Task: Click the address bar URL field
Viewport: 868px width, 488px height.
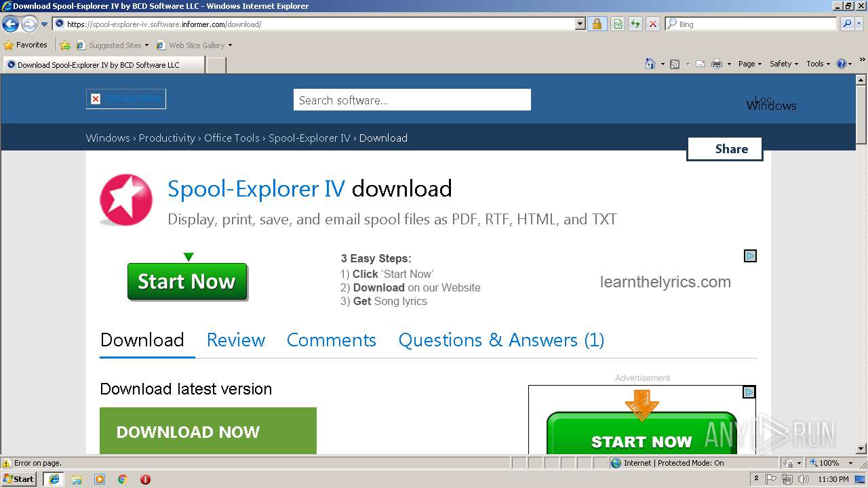Action: tap(314, 24)
